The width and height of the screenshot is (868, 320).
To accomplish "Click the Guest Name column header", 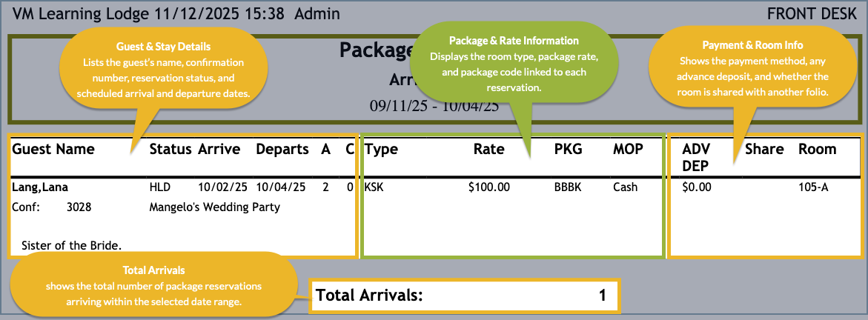I will [x=53, y=149].
